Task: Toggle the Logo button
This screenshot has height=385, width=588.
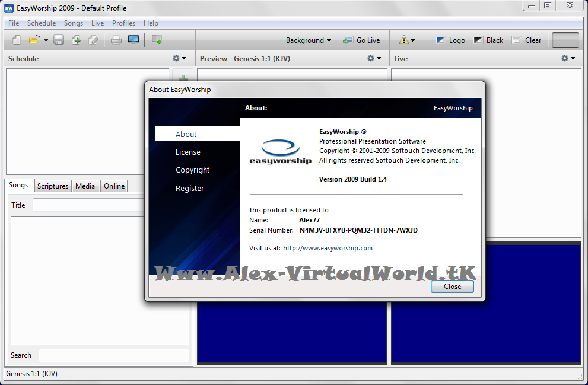Action: [450, 40]
